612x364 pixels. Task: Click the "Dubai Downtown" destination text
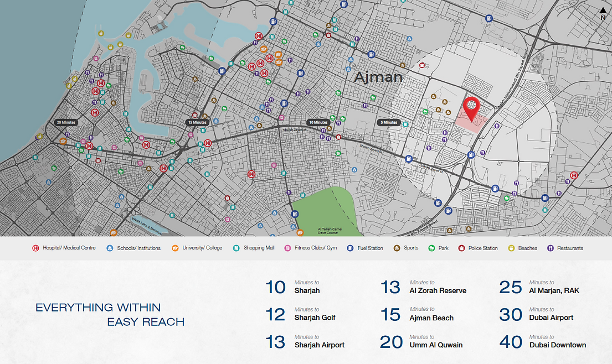pos(558,345)
